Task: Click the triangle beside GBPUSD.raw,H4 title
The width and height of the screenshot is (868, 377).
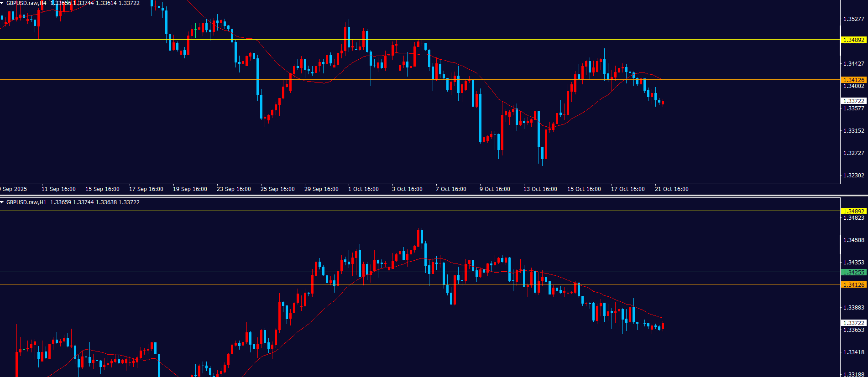Action: pos(2,3)
